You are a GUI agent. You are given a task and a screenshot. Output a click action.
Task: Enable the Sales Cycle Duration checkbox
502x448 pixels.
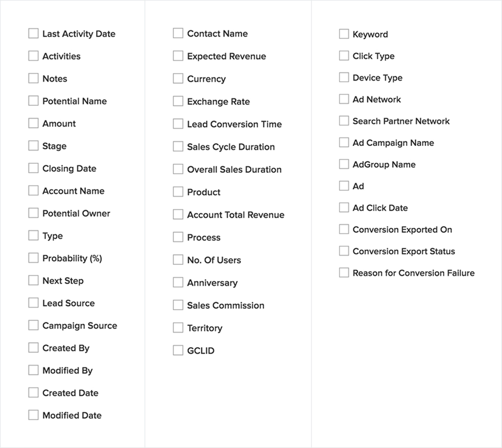pos(178,146)
